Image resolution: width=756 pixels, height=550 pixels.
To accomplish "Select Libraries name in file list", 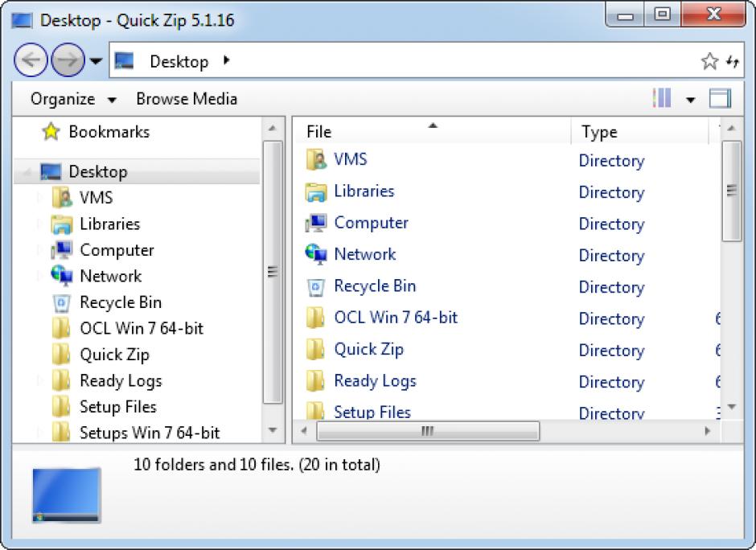I will click(x=364, y=191).
